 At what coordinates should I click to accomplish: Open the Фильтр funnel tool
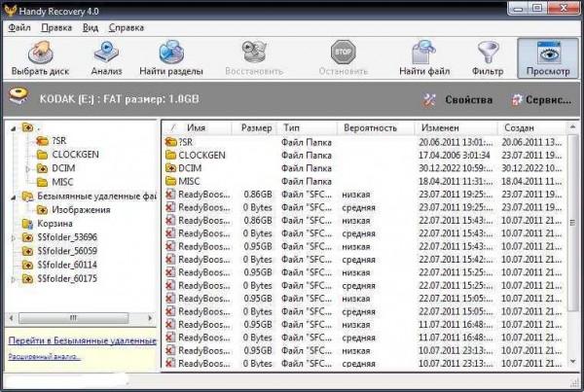(488, 57)
